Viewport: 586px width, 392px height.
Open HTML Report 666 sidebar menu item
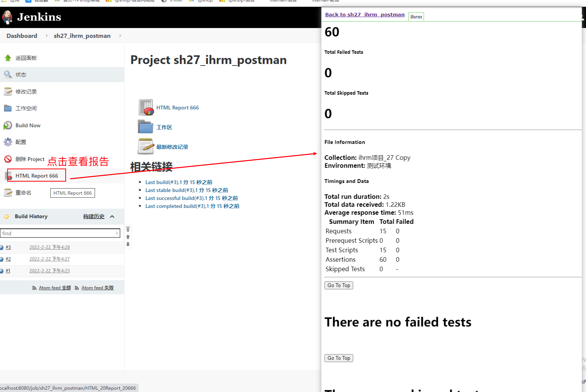(37, 176)
